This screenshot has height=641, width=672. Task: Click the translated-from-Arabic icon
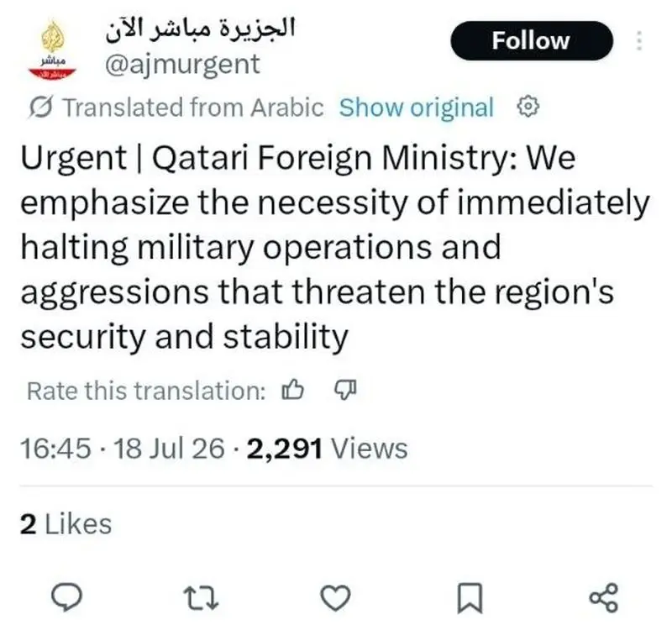click(41, 107)
